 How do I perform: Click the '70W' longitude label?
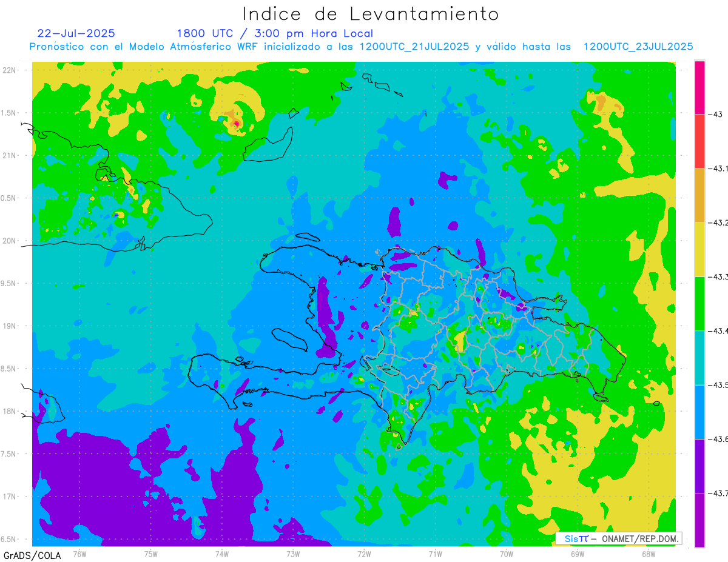(x=506, y=554)
